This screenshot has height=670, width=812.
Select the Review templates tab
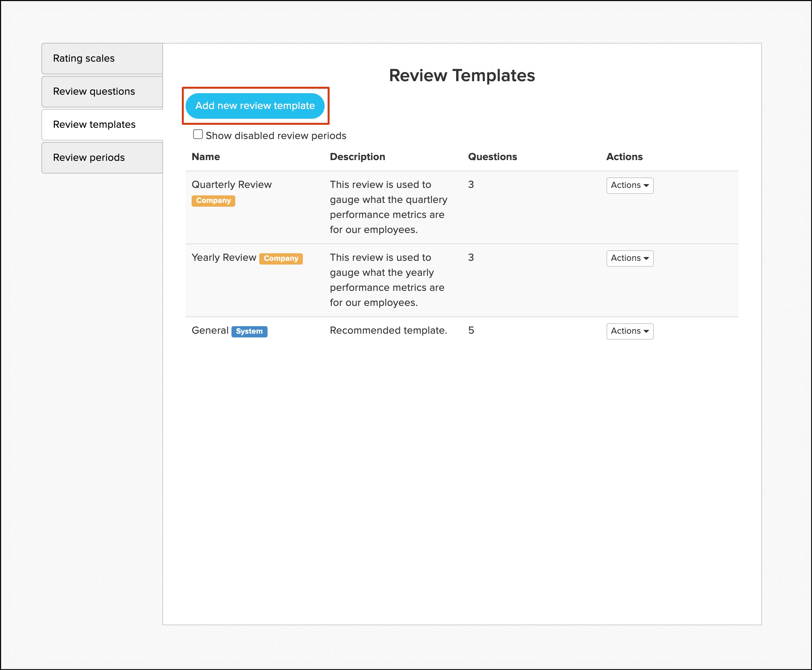coord(102,125)
